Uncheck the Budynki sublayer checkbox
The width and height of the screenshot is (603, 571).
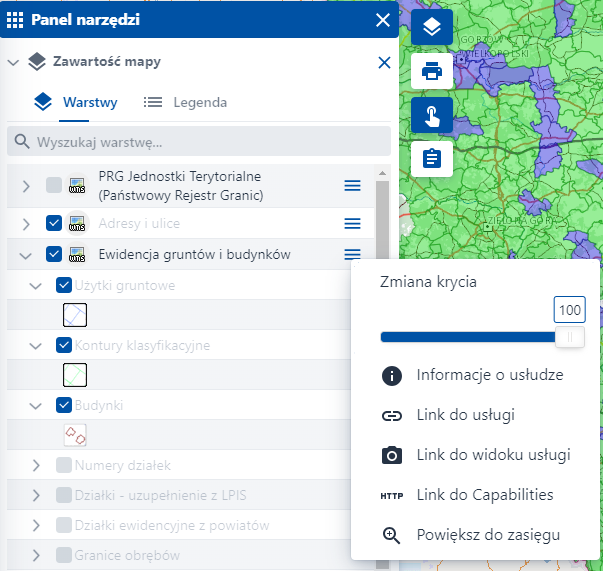[64, 406]
